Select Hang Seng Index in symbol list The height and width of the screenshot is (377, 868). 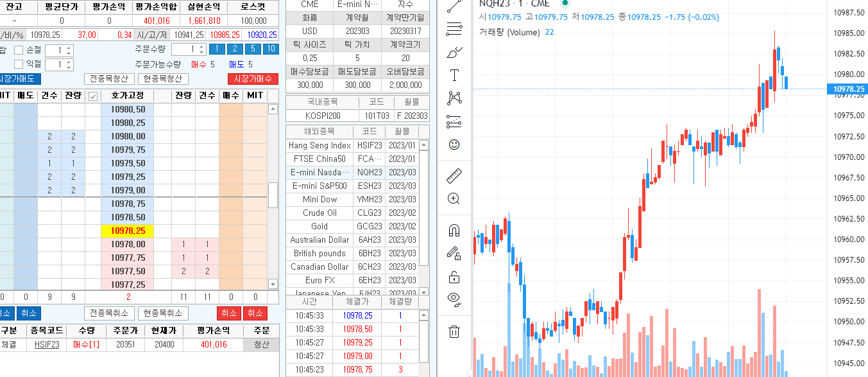319,145
